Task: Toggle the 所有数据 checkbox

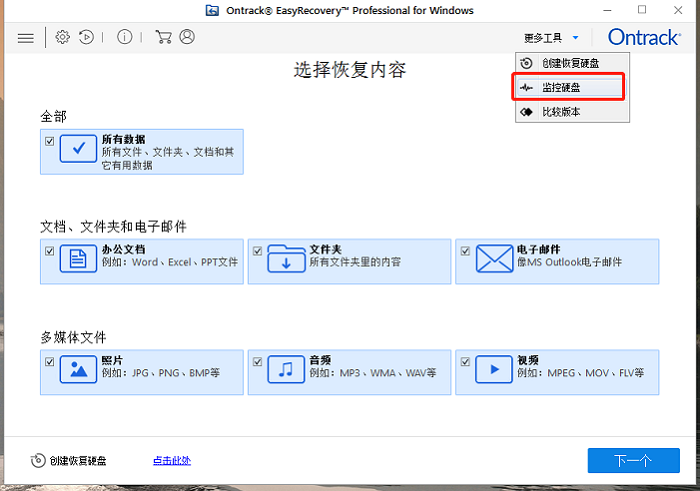Action: coord(50,141)
